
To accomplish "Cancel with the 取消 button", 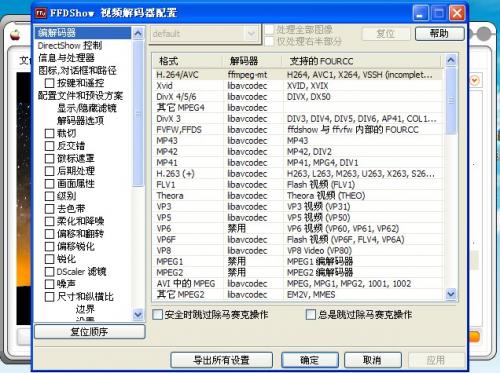I will 372,360.
